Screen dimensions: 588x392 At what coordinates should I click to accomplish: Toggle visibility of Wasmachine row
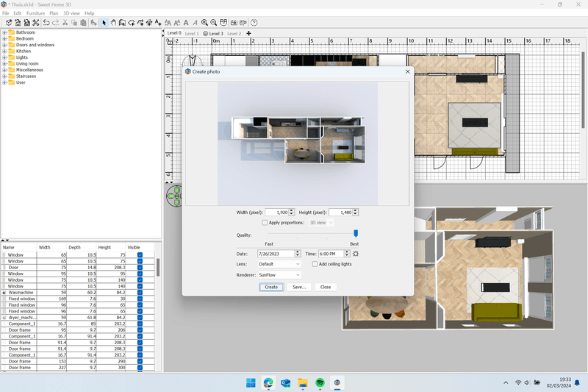(x=140, y=293)
